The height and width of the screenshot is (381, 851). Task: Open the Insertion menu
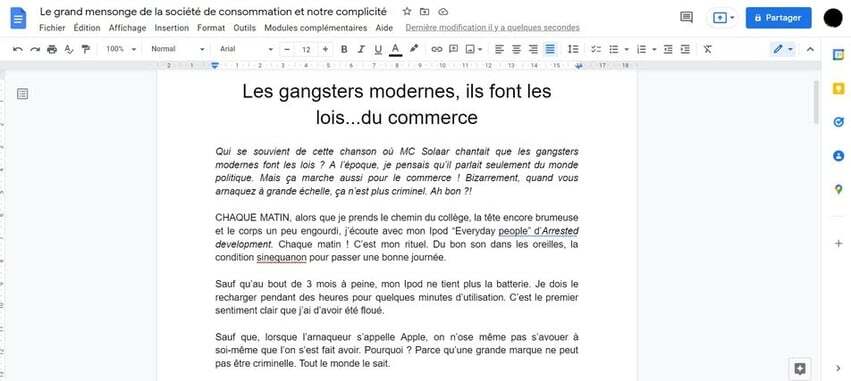click(172, 28)
